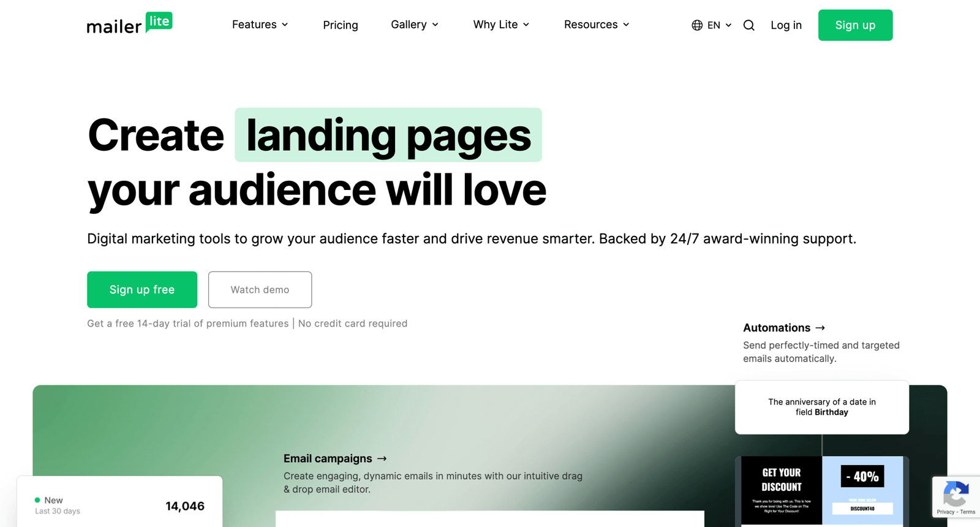Click the arrow beside Email campaigns
The width and height of the screenshot is (980, 527).
point(382,458)
